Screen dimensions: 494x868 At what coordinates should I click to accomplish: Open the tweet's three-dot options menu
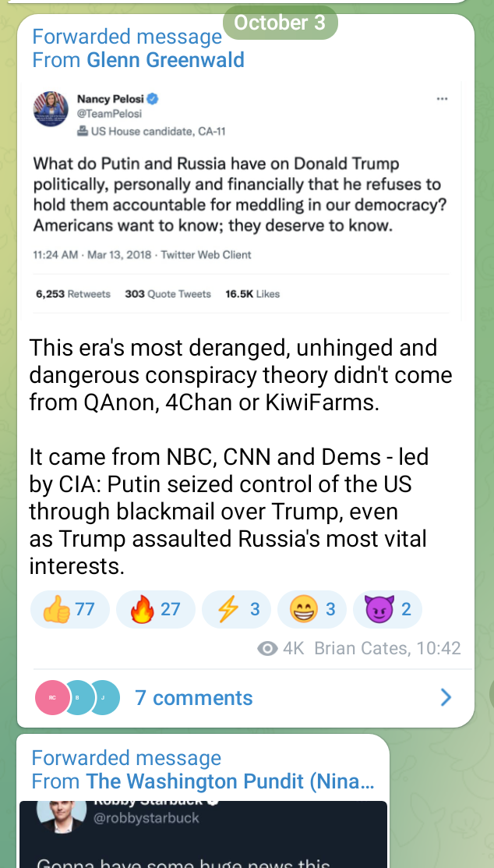443,99
